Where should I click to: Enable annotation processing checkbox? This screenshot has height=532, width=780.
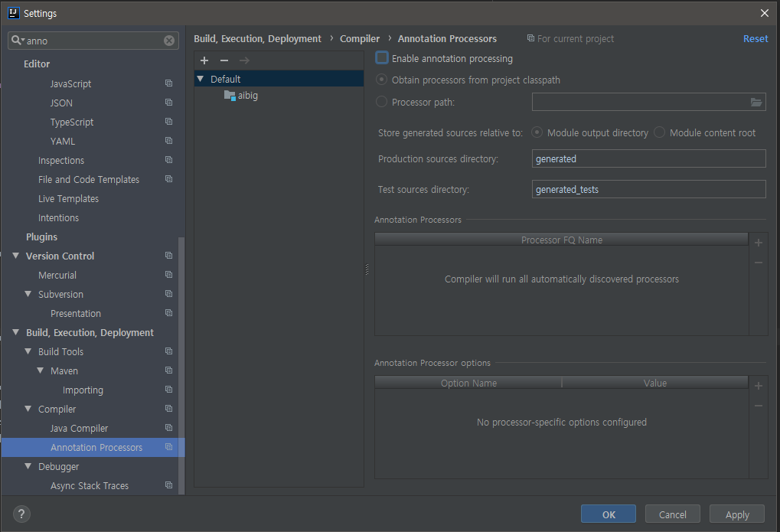click(381, 58)
